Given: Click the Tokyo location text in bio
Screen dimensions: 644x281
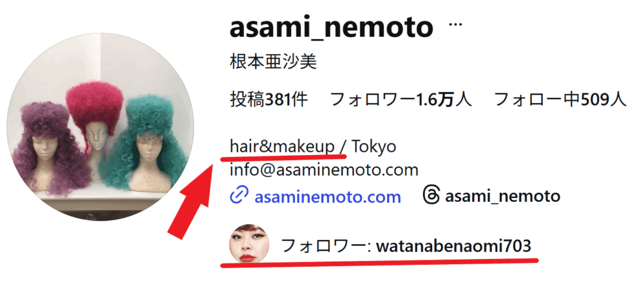Looking at the screenshot, I should click(x=374, y=147).
